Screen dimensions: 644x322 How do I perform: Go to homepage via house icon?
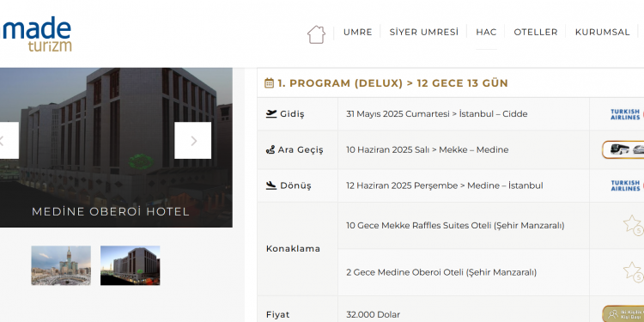point(316,34)
